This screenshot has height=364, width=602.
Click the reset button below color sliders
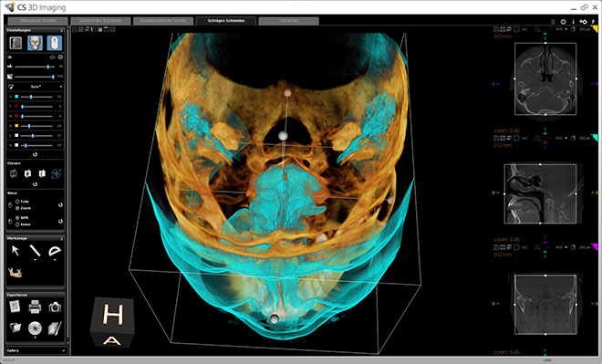pyautogui.click(x=35, y=154)
